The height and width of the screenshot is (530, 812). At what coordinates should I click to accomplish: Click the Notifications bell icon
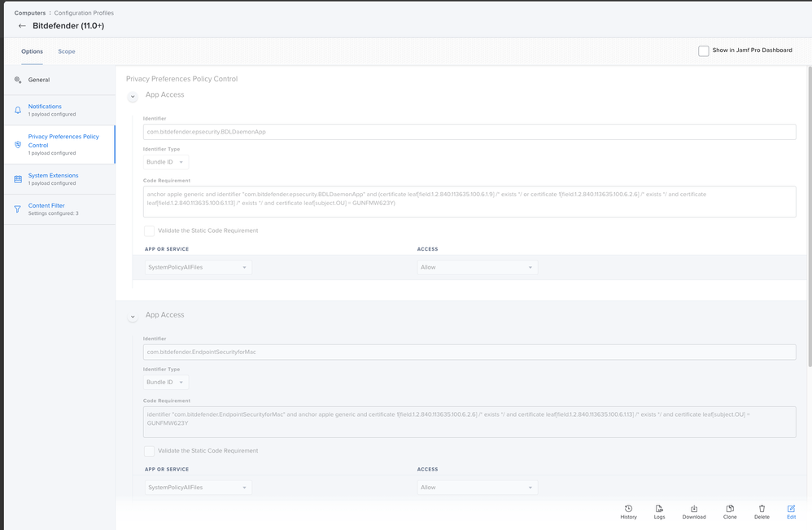tap(18, 110)
